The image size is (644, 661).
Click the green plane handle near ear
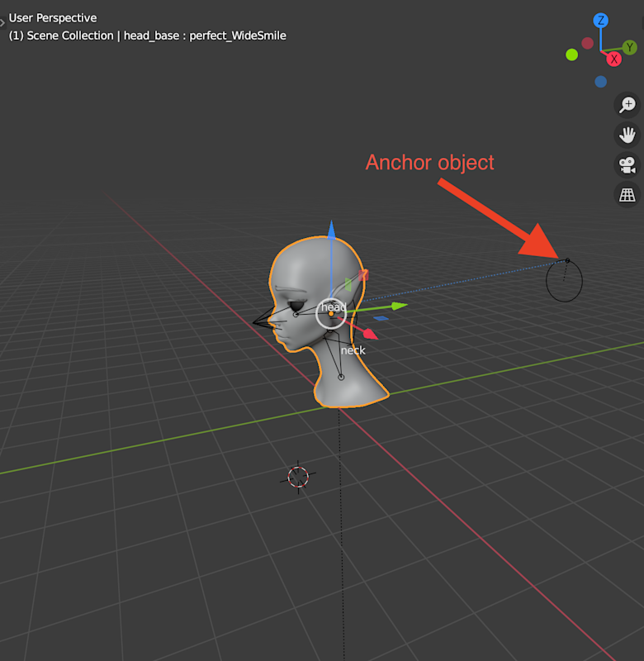pos(348,284)
